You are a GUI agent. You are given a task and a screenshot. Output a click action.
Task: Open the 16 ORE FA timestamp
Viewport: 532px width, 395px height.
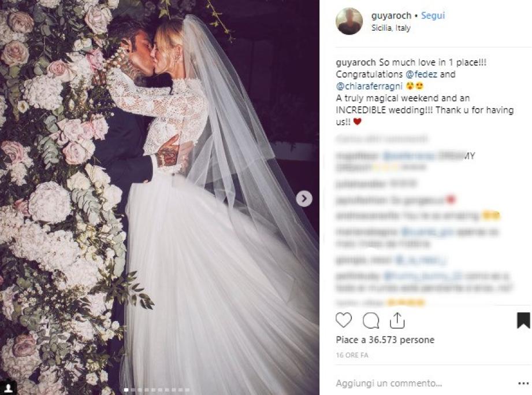coord(352,355)
